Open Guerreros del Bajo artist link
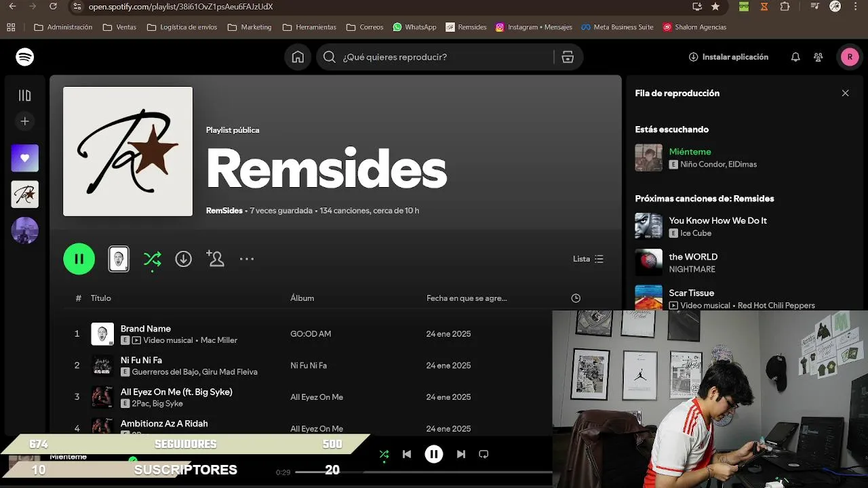The height and width of the screenshot is (488, 868). tap(165, 372)
